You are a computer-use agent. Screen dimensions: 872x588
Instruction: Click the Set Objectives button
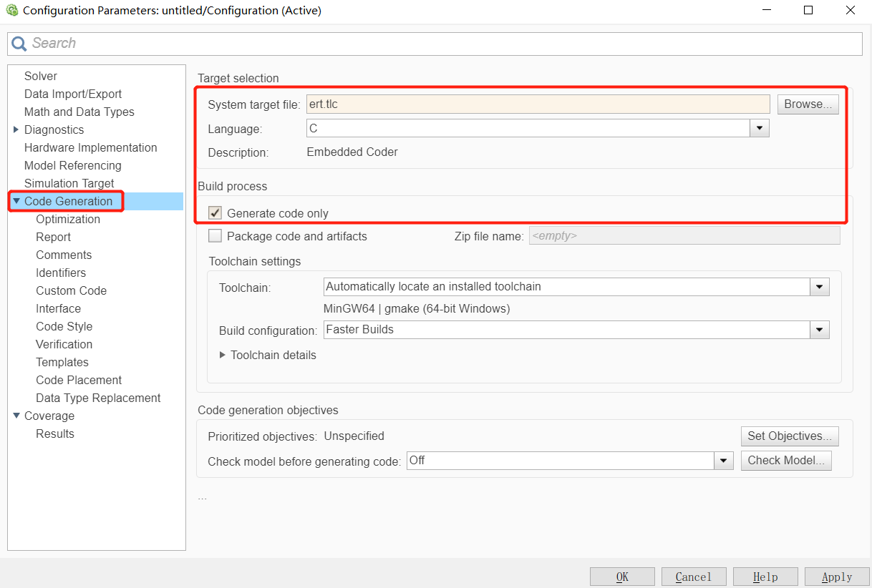(790, 436)
